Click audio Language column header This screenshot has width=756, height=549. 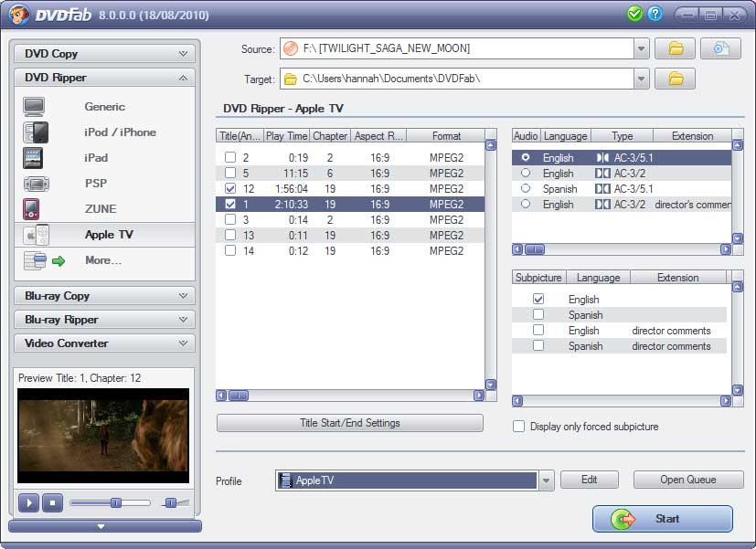click(566, 136)
